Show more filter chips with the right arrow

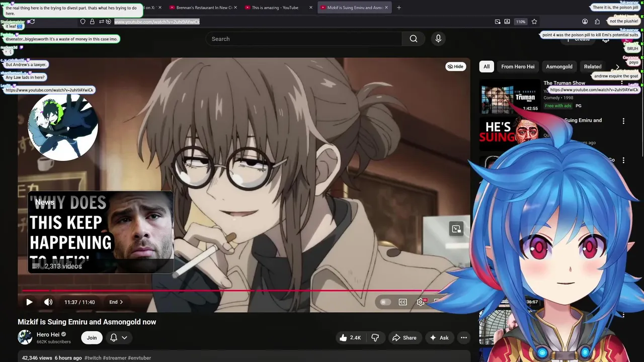tap(617, 66)
